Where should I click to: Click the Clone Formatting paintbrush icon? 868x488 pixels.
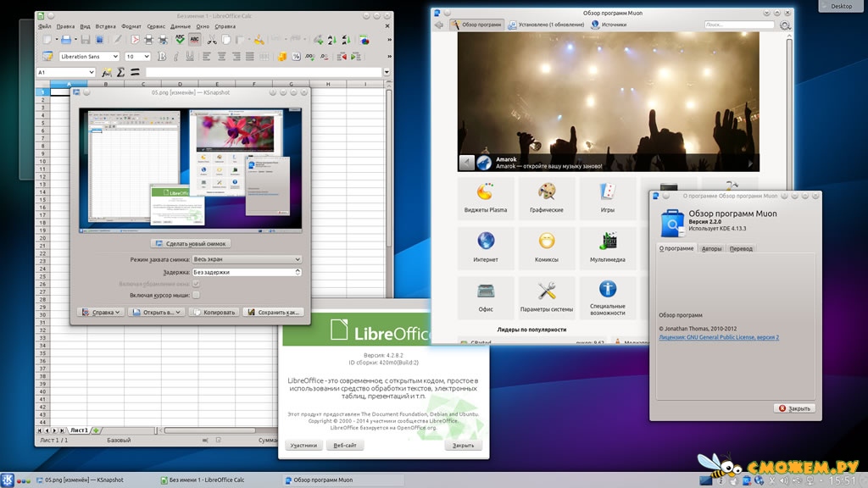click(259, 40)
